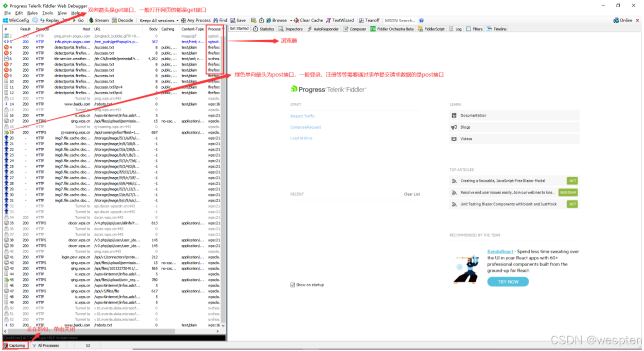644x351 pixels.
Task: Switch to the Inspectors tab
Action: coord(291,29)
